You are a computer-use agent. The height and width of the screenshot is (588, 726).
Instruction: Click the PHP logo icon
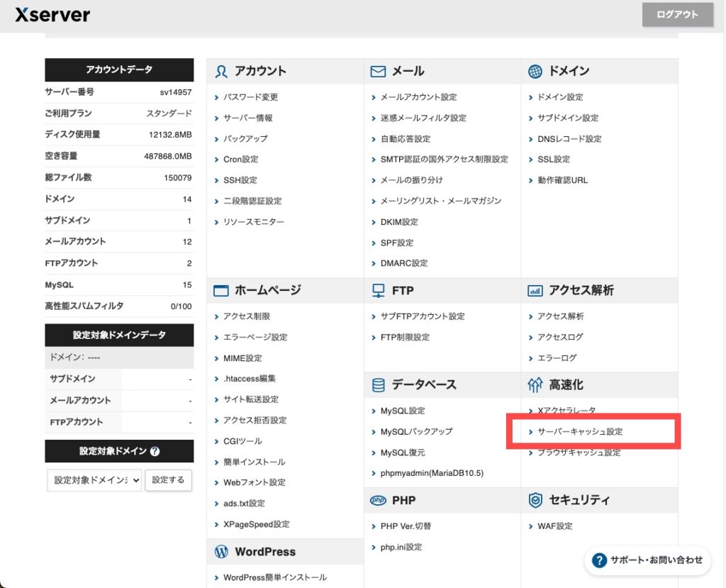[378, 501]
